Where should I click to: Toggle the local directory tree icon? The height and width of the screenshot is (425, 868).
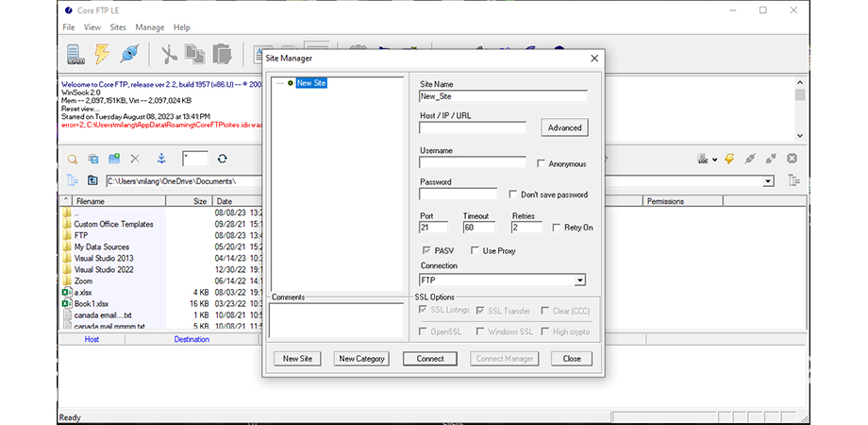click(x=73, y=180)
